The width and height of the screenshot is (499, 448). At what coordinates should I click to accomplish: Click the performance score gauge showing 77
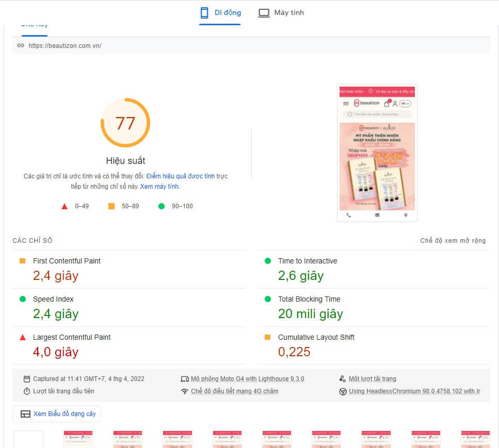125,123
